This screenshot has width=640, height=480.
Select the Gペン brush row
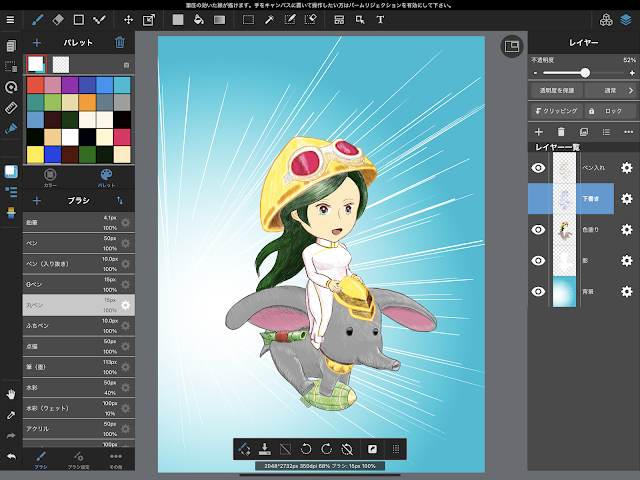pyautogui.click(x=78, y=284)
